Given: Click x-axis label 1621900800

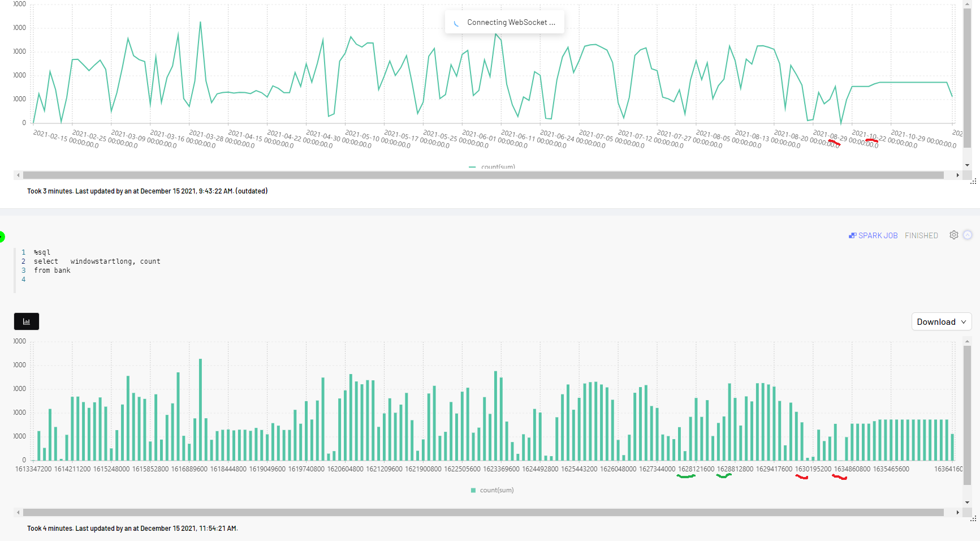Looking at the screenshot, I should tap(424, 469).
